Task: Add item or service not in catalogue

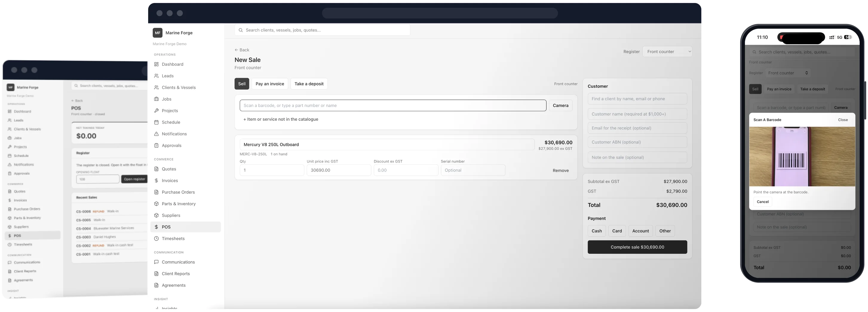Action: click(x=280, y=120)
